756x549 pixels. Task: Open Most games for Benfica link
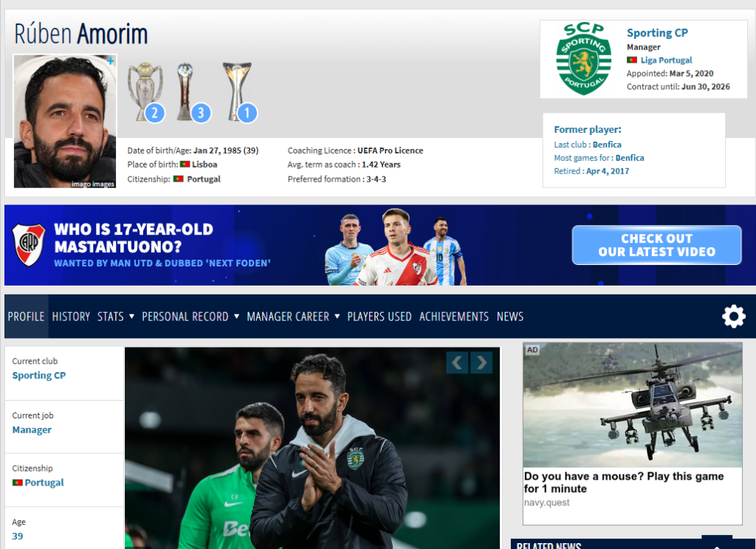point(630,158)
